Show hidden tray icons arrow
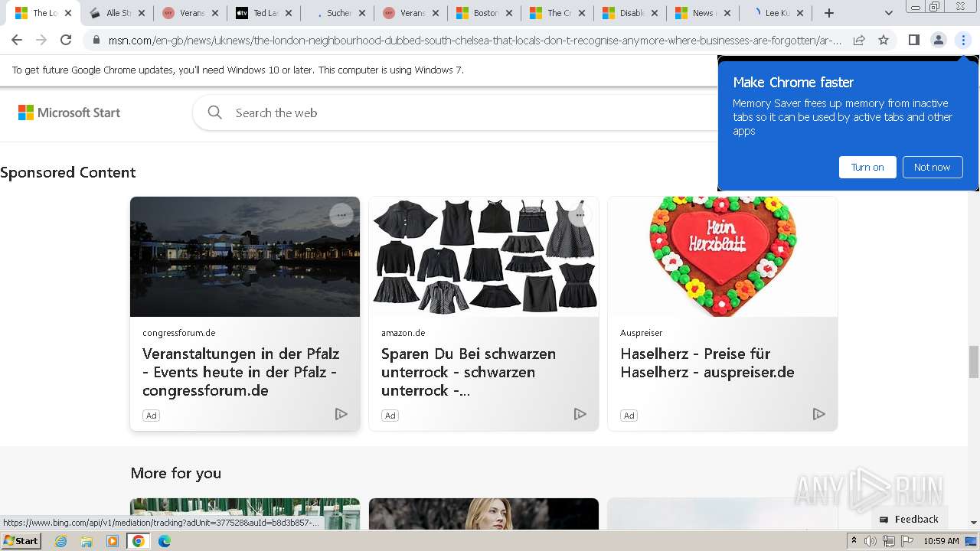Image resolution: width=980 pixels, height=551 pixels. click(x=854, y=540)
